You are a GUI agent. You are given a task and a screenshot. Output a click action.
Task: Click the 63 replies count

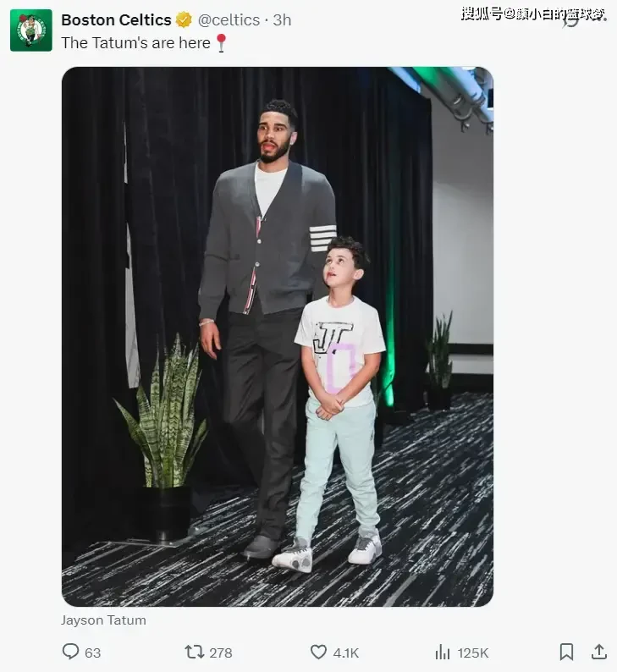92,653
